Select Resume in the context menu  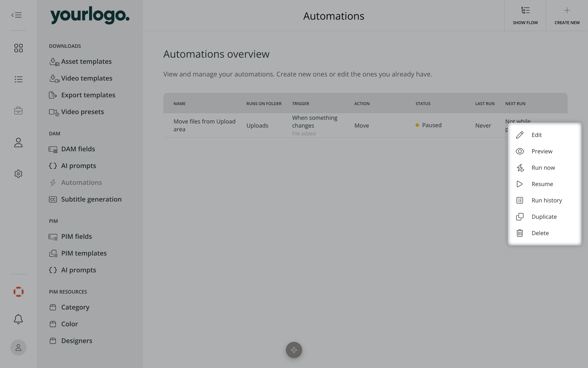click(x=545, y=184)
